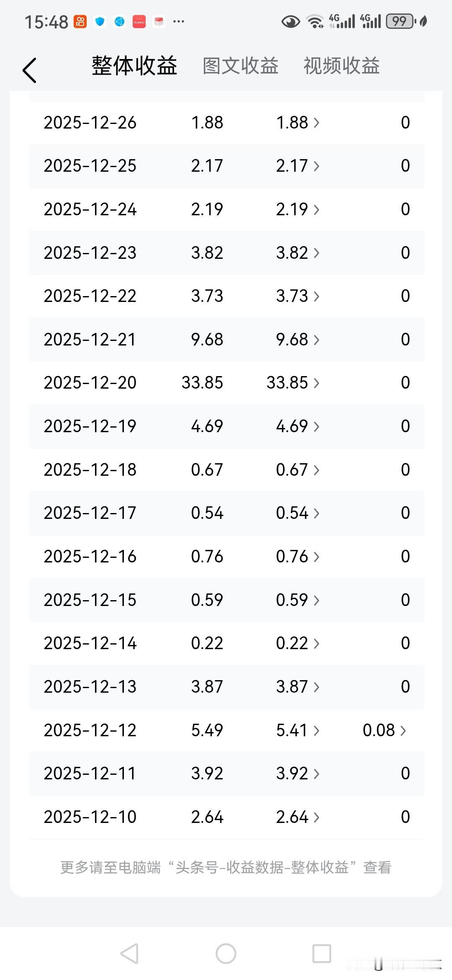
Task: Switch to 视频收益 tab
Action: 342,66
